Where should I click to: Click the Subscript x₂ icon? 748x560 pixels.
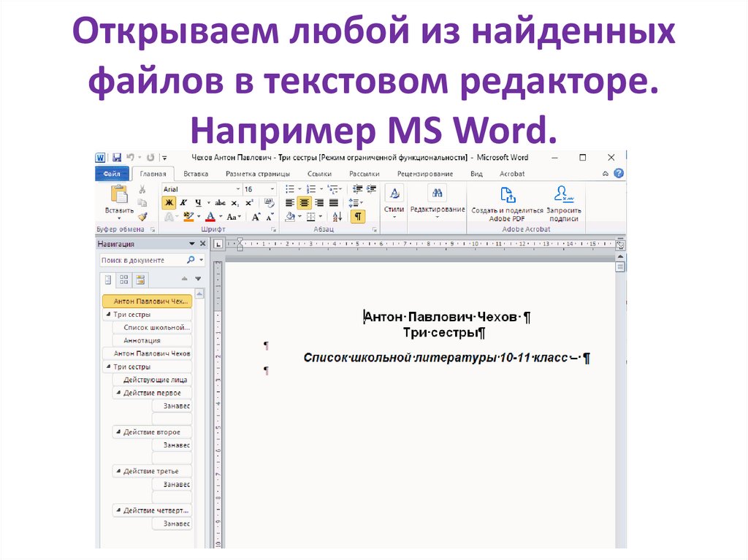234,203
